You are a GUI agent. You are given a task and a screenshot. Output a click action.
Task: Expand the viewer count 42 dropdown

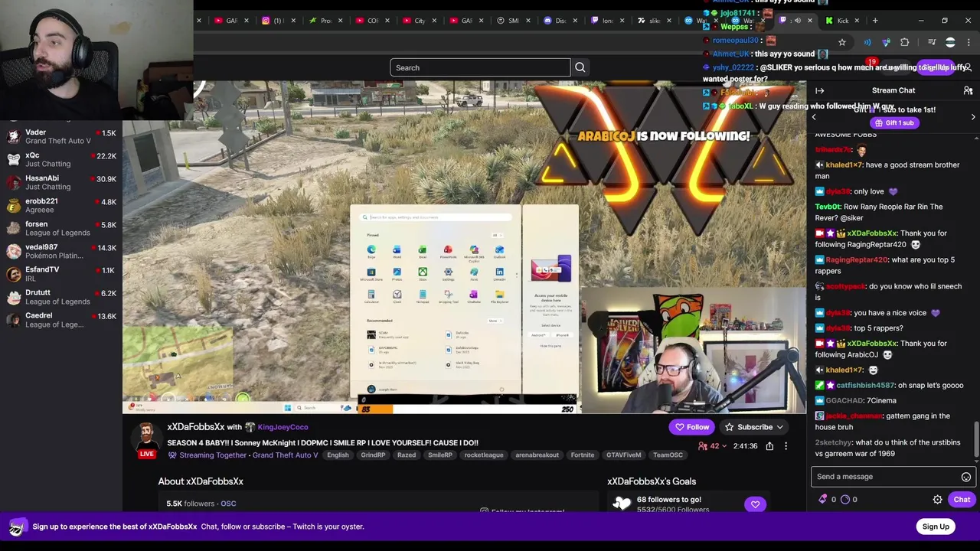(x=714, y=446)
